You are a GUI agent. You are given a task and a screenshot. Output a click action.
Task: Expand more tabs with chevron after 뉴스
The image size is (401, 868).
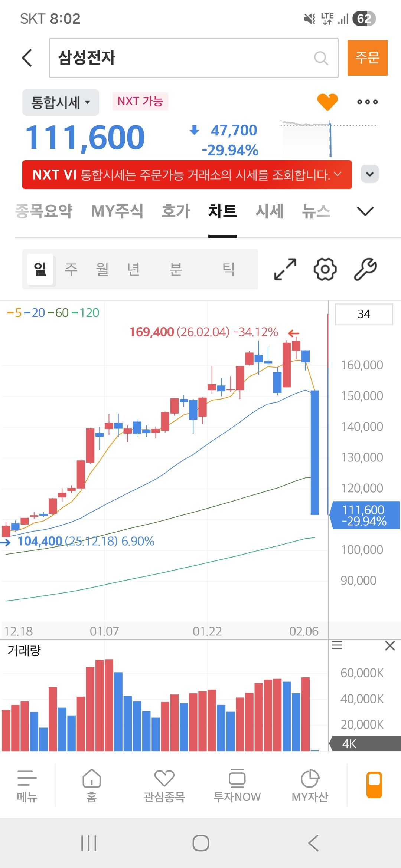coord(365,211)
